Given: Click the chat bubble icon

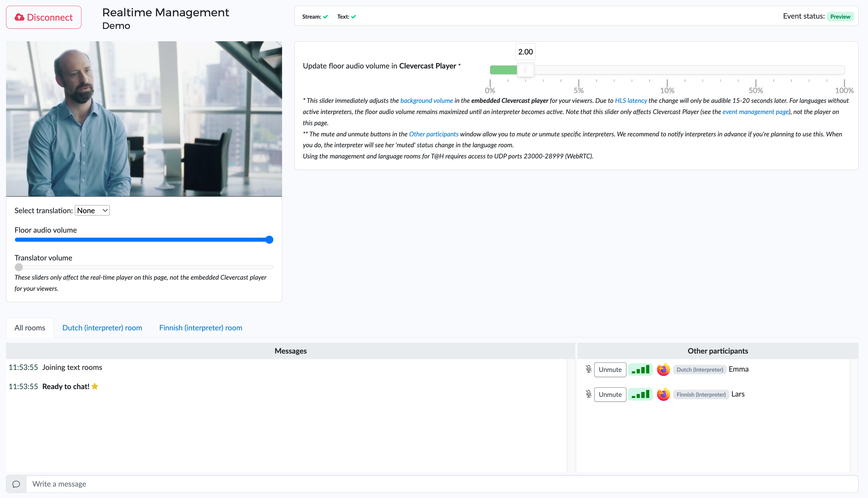Looking at the screenshot, I should [x=16, y=484].
